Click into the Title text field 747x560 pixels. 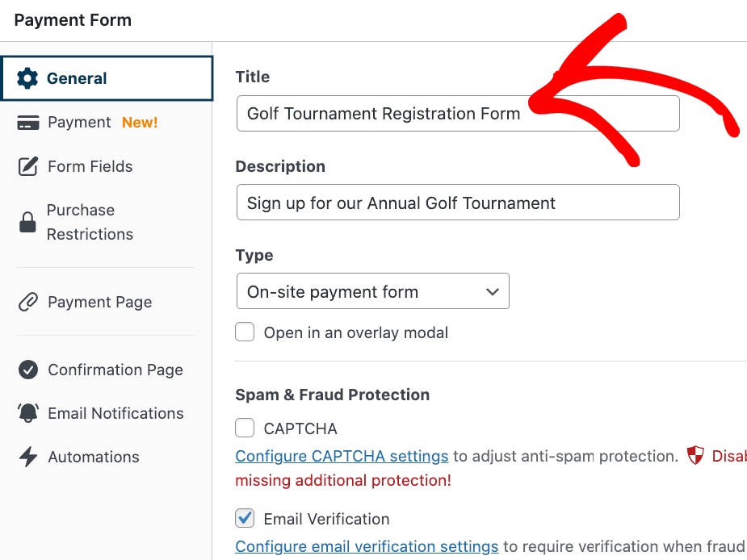click(457, 114)
